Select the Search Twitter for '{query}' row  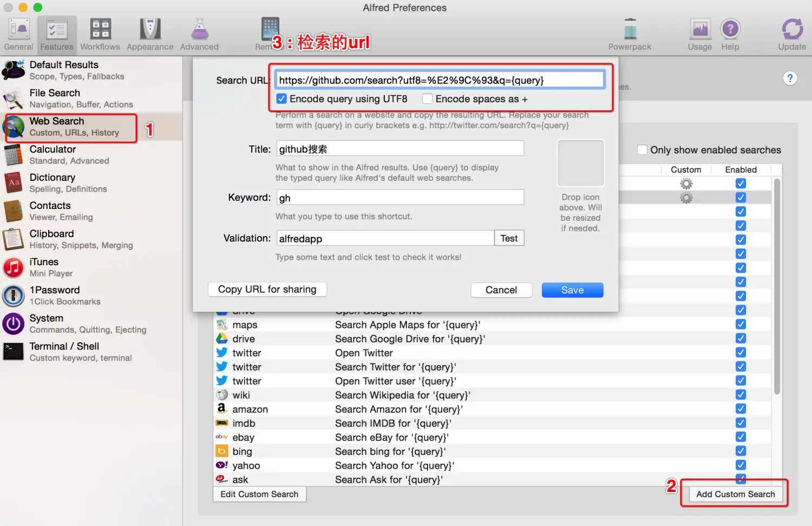coord(492,367)
